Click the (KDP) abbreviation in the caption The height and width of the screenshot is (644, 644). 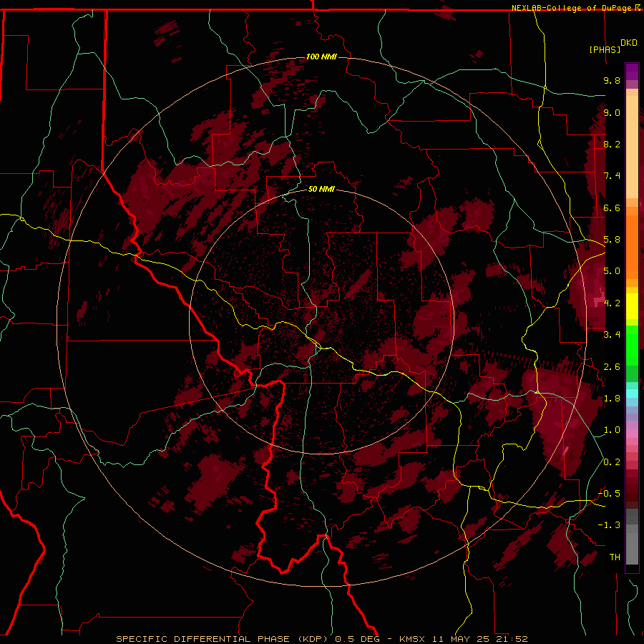pyautogui.click(x=313, y=639)
